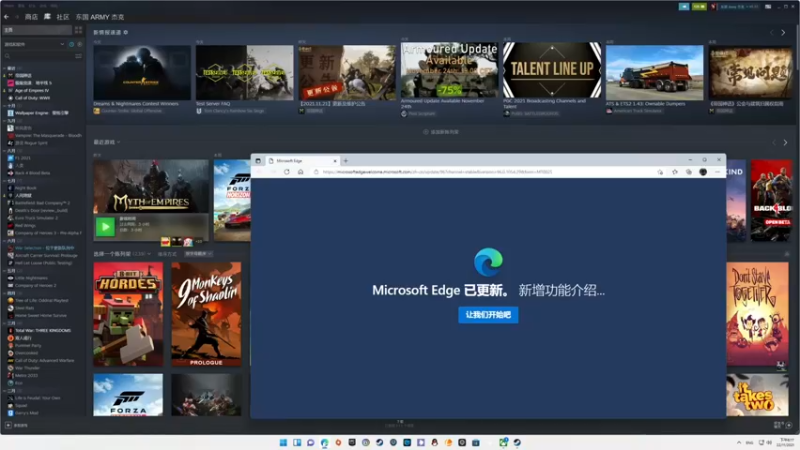Screen dimensions: 800x450
Task: Open the advanced filter sliders icon
Action: (79, 56)
